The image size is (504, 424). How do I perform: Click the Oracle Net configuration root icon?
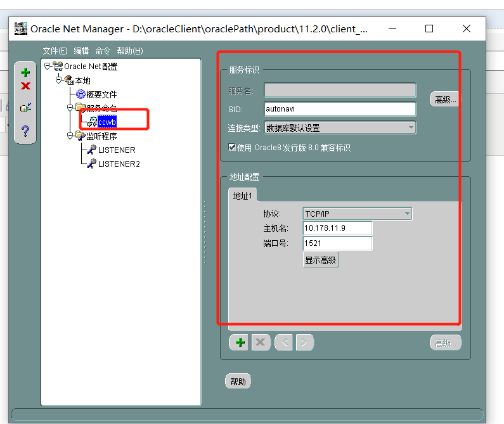tap(58, 66)
